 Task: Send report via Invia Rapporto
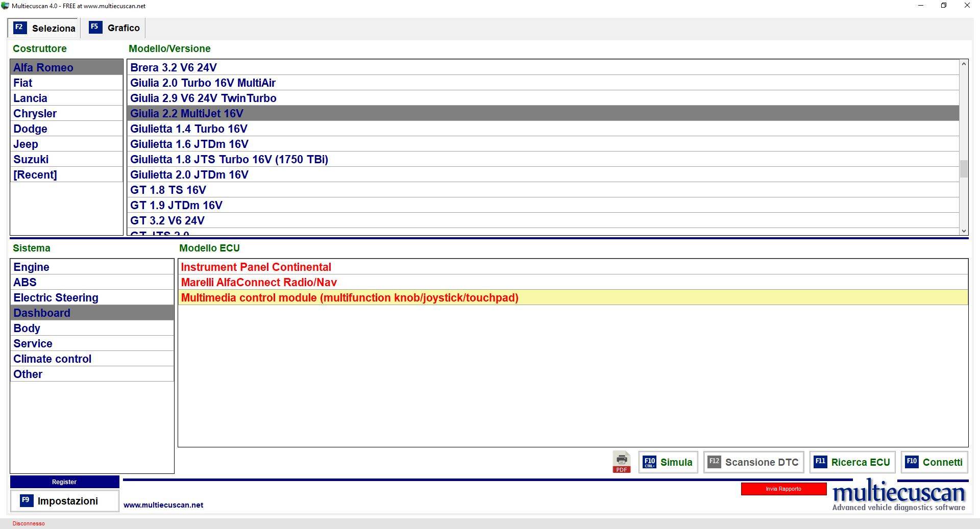[783, 489]
